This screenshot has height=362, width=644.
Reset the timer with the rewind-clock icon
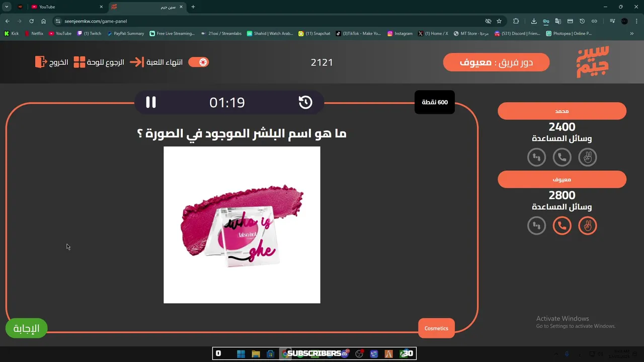pos(305,103)
